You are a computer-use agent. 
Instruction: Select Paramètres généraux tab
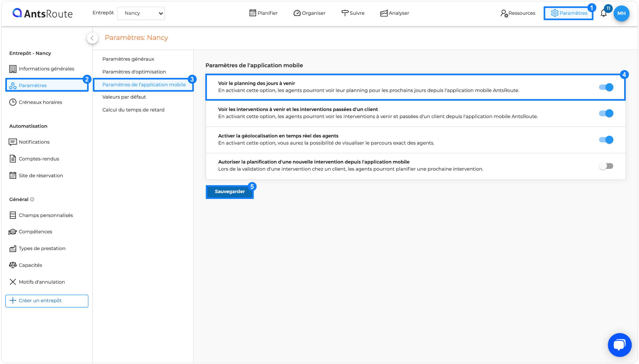128,59
